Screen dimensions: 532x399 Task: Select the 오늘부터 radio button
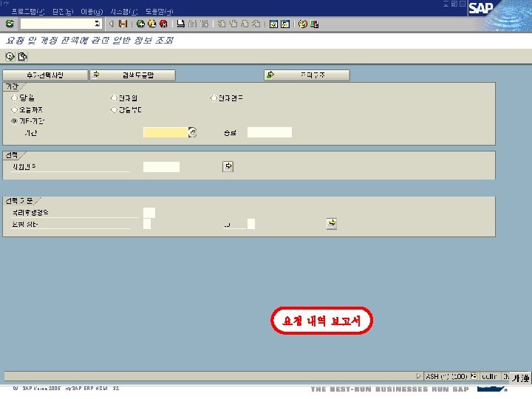pos(114,109)
